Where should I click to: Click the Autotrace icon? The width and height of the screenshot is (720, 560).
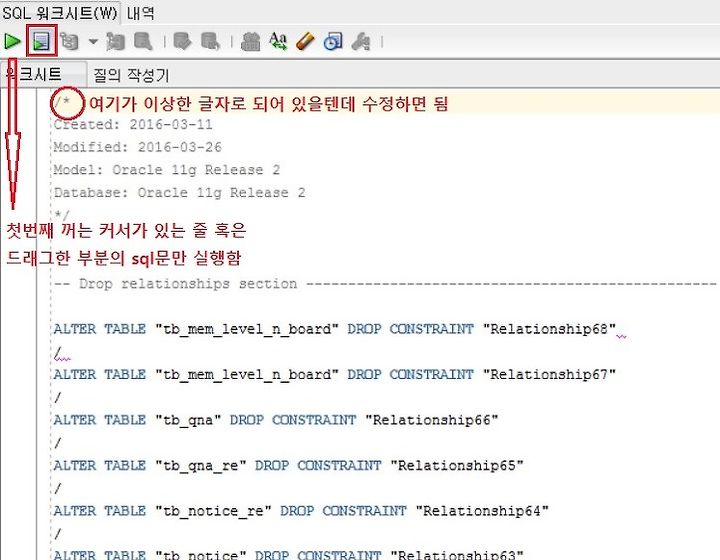115,41
